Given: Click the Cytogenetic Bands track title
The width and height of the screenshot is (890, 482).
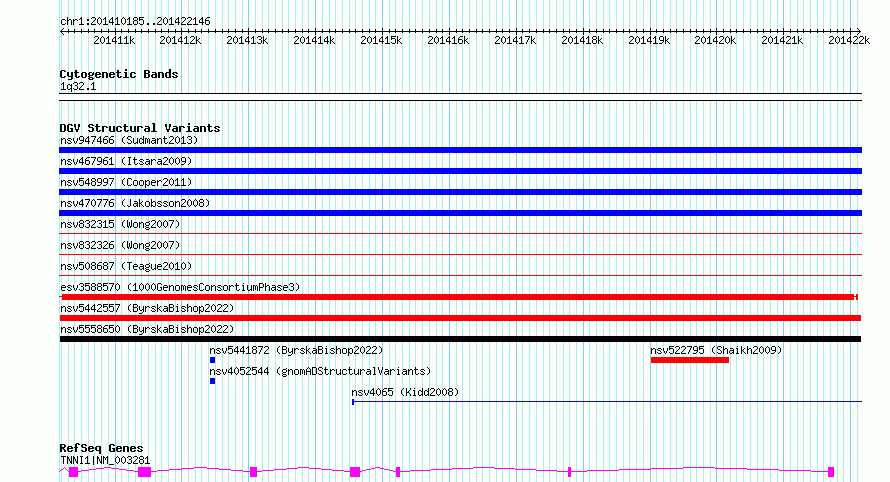Looking at the screenshot, I should pos(119,74).
